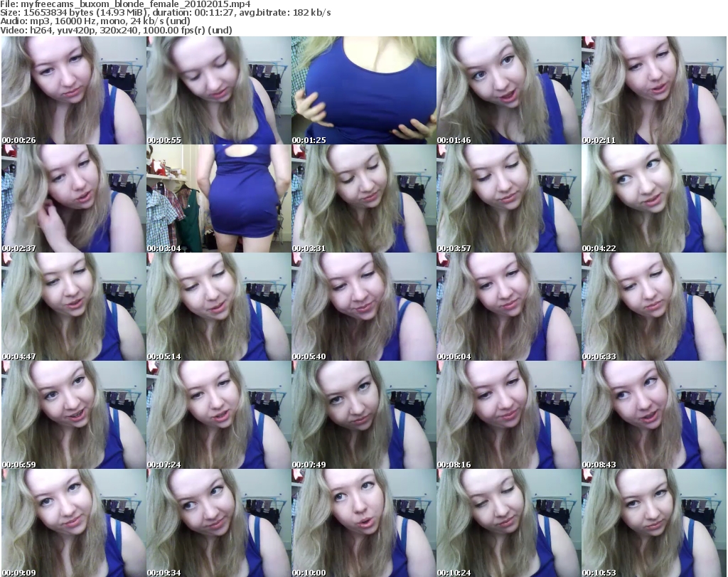Click the frame stamped 00:01:46

[509, 90]
